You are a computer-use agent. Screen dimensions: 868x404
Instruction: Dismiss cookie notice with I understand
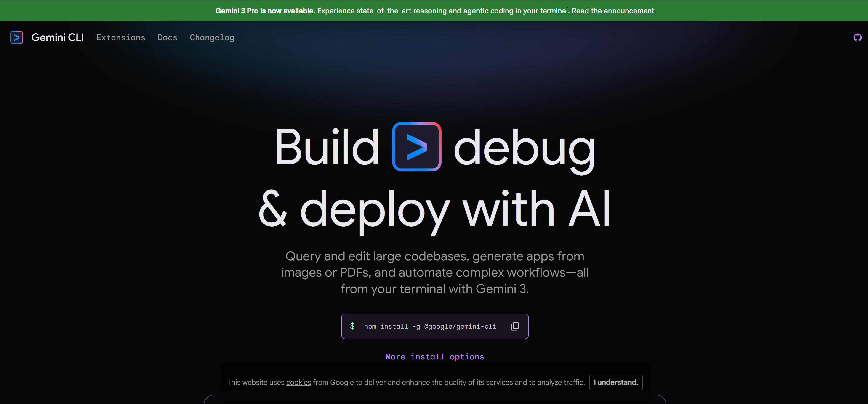pos(616,383)
